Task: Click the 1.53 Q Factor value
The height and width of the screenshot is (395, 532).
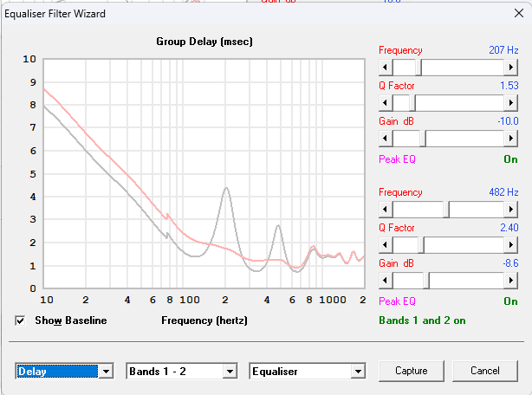Action: [x=509, y=86]
